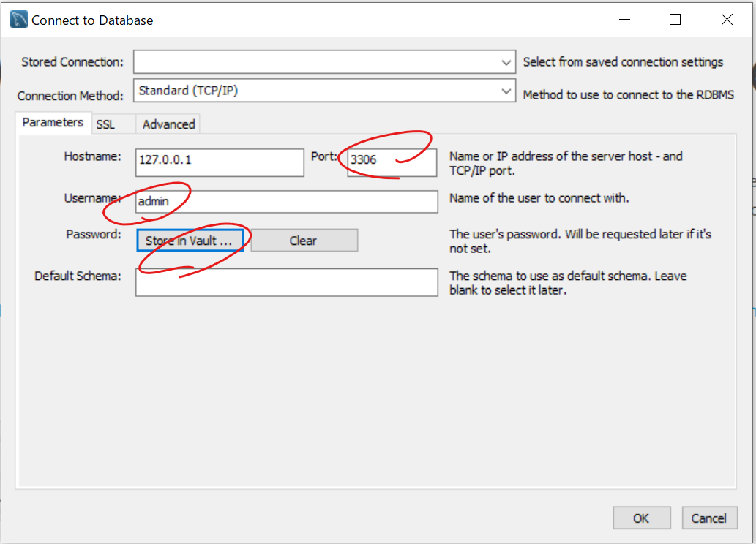Click the MySQL Workbench dolphin title icon
Image resolution: width=756 pixels, height=544 pixels.
[19, 20]
